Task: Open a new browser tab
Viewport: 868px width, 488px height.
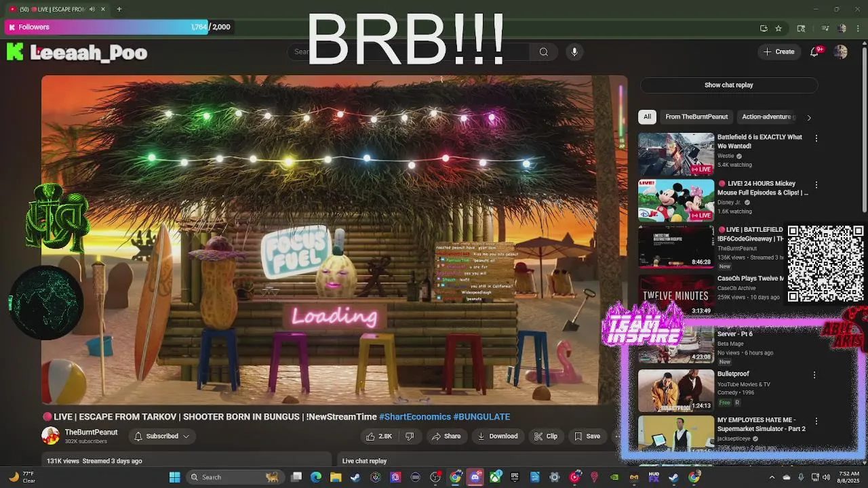Action: (x=119, y=9)
